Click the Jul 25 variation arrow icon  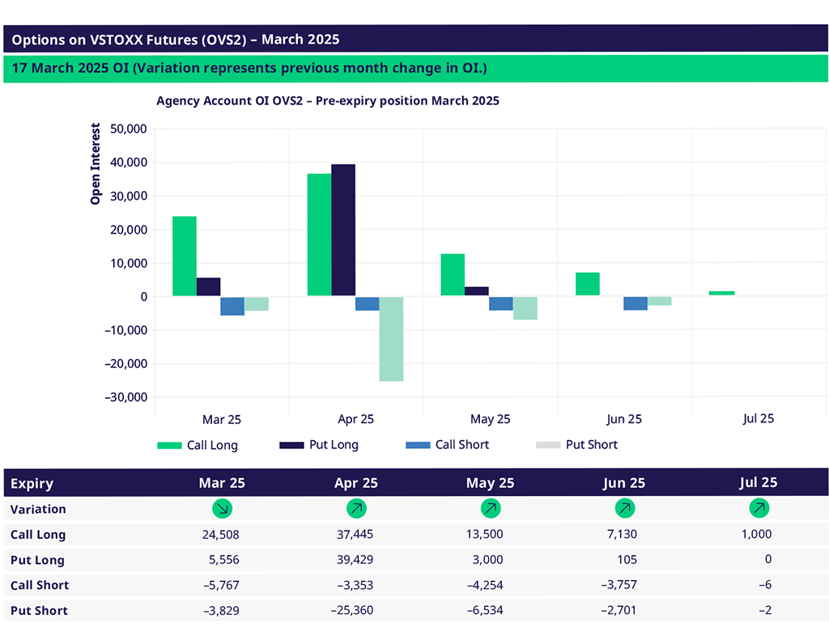pos(759,509)
